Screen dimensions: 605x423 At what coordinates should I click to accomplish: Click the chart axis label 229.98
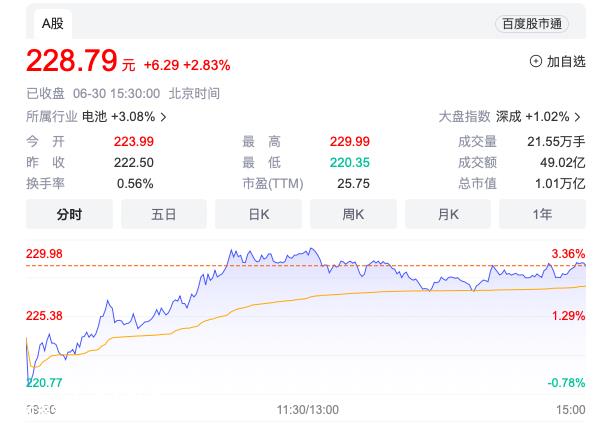(x=44, y=254)
